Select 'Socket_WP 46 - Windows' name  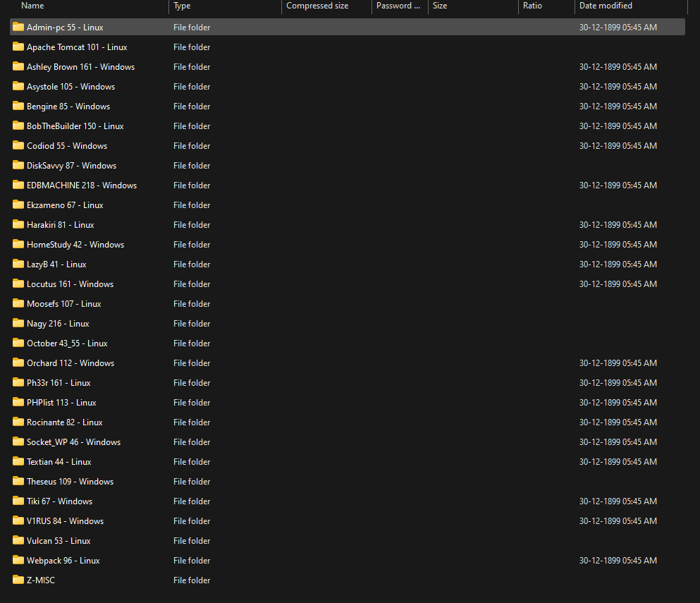point(73,442)
